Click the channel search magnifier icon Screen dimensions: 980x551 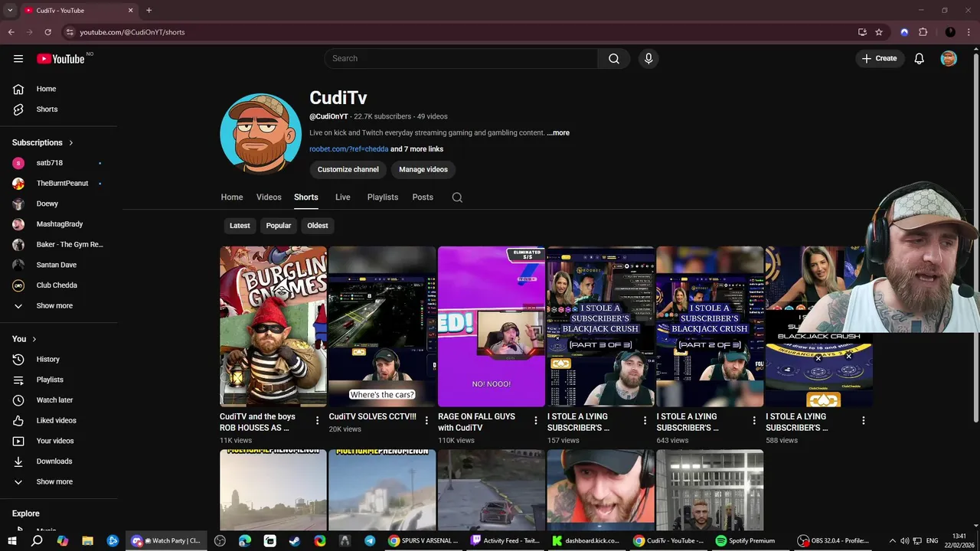tap(457, 197)
